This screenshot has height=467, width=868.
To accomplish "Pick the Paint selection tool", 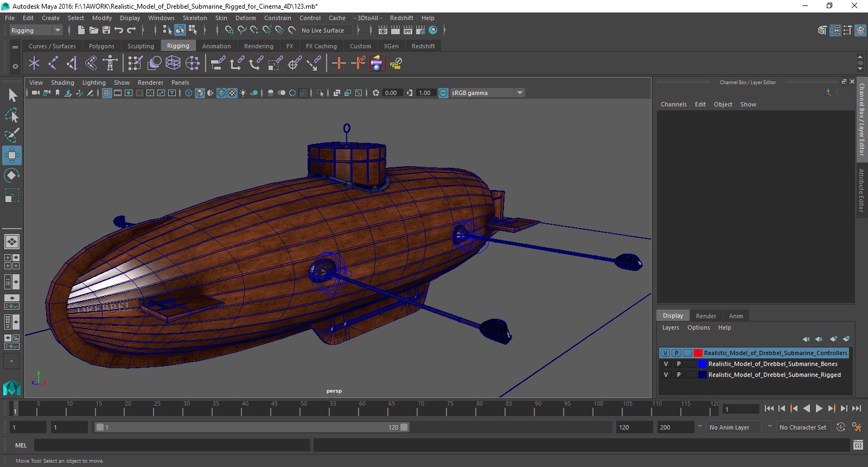I will click(x=12, y=135).
